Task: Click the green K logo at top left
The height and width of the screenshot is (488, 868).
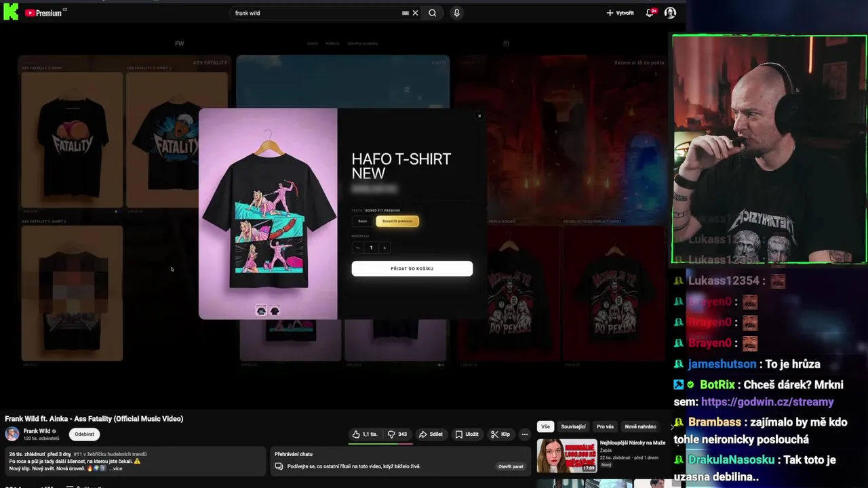Action: coord(11,12)
